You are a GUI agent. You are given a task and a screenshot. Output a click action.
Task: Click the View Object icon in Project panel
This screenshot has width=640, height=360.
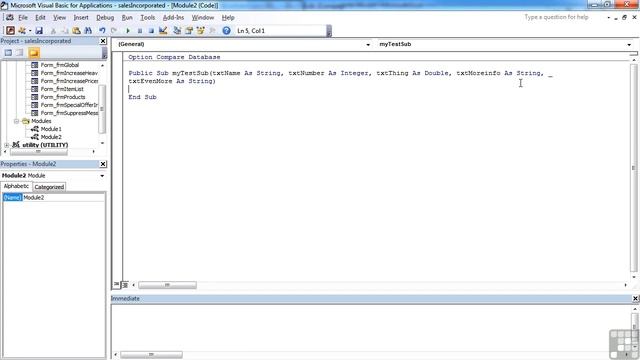tap(20, 53)
